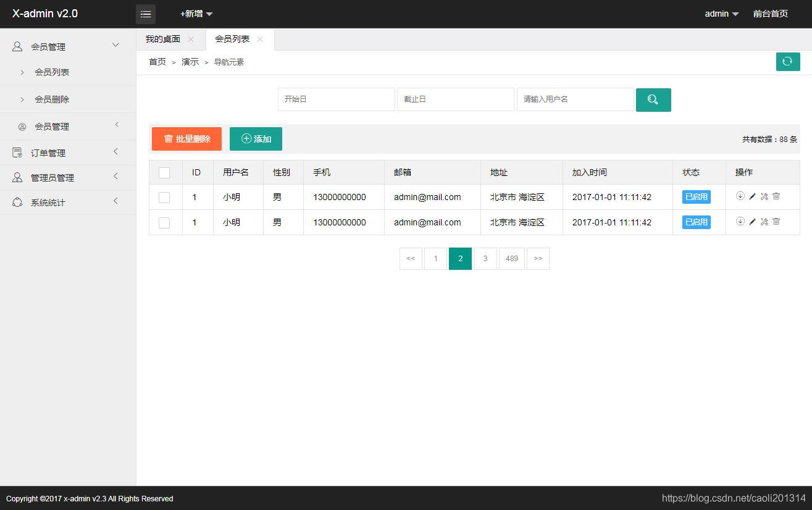Click the ID column header

pyautogui.click(x=196, y=172)
